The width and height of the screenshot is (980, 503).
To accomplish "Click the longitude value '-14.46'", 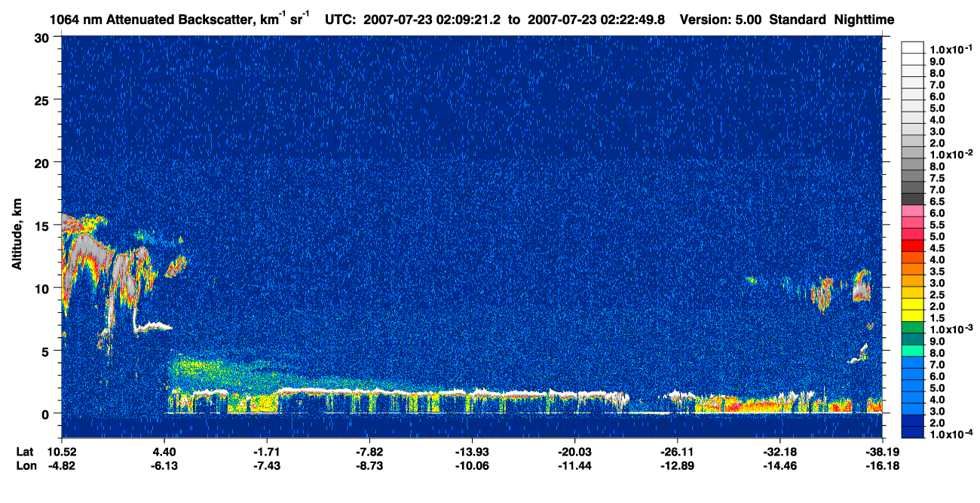I will click(x=780, y=465).
